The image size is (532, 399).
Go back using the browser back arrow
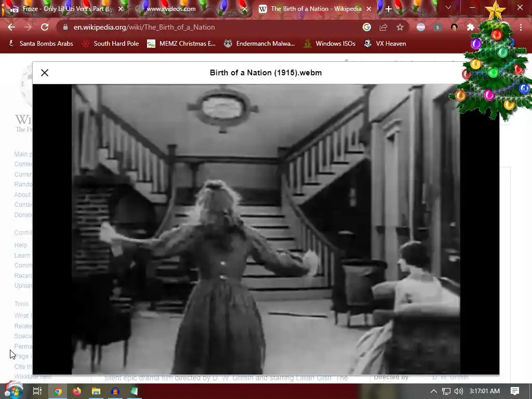(11, 27)
